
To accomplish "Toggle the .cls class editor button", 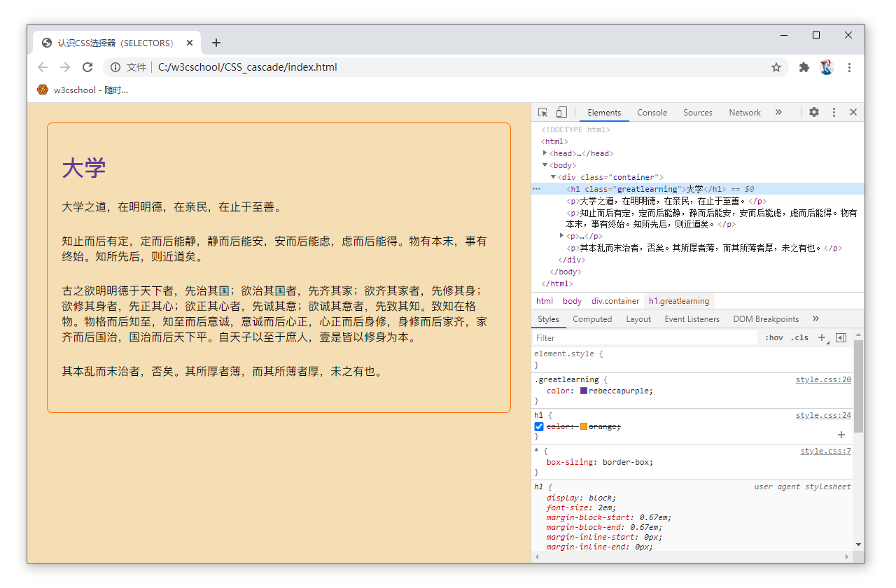I will click(x=799, y=337).
